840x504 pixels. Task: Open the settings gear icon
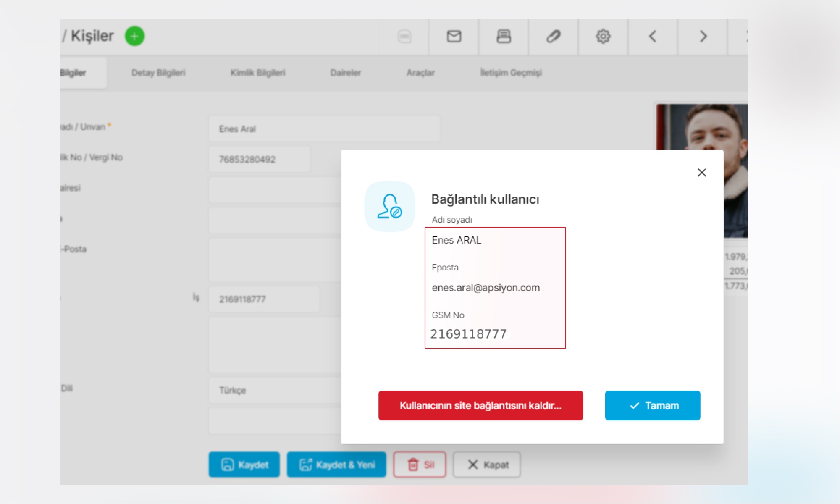[x=603, y=37]
